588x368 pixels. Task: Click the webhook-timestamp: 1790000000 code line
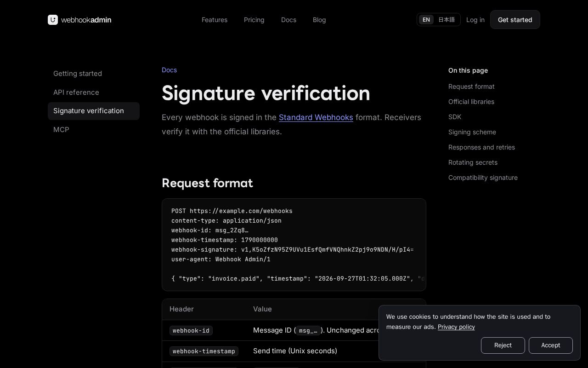[225, 240]
